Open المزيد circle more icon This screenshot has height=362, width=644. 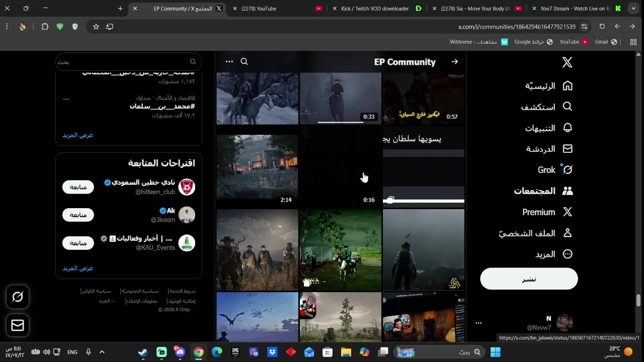(x=568, y=254)
